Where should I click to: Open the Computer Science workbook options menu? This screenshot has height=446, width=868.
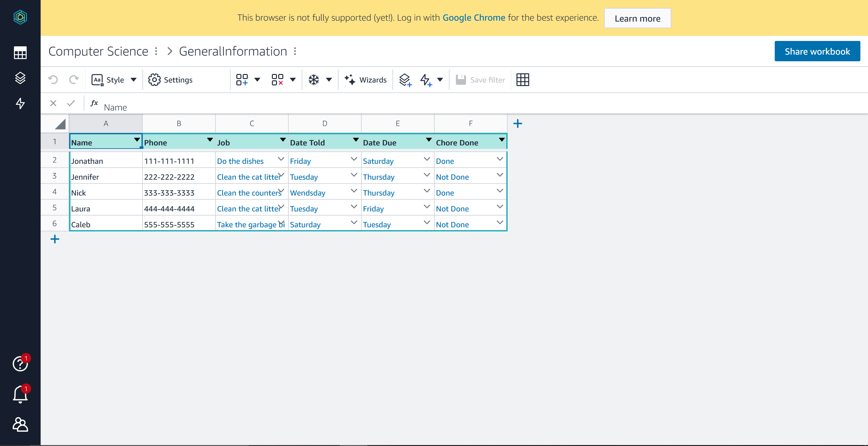(156, 51)
